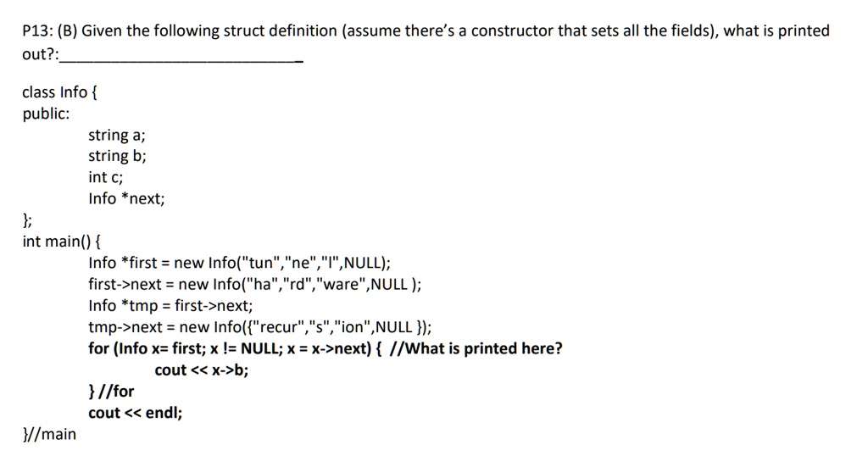Click the "cout << endl;" statement
Viewport: 868px width, 456px height.
tap(135, 413)
